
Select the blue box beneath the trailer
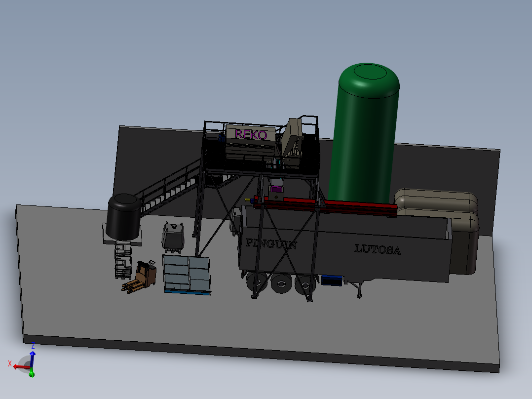point(332,280)
